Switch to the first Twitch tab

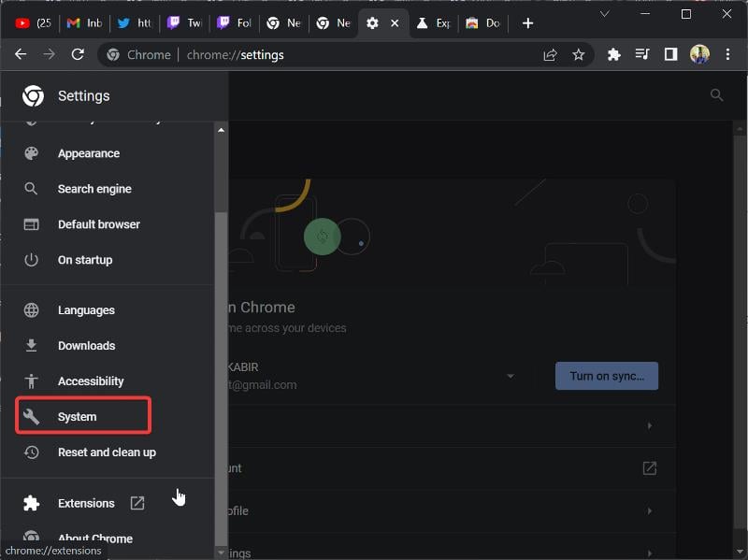pyautogui.click(x=184, y=22)
